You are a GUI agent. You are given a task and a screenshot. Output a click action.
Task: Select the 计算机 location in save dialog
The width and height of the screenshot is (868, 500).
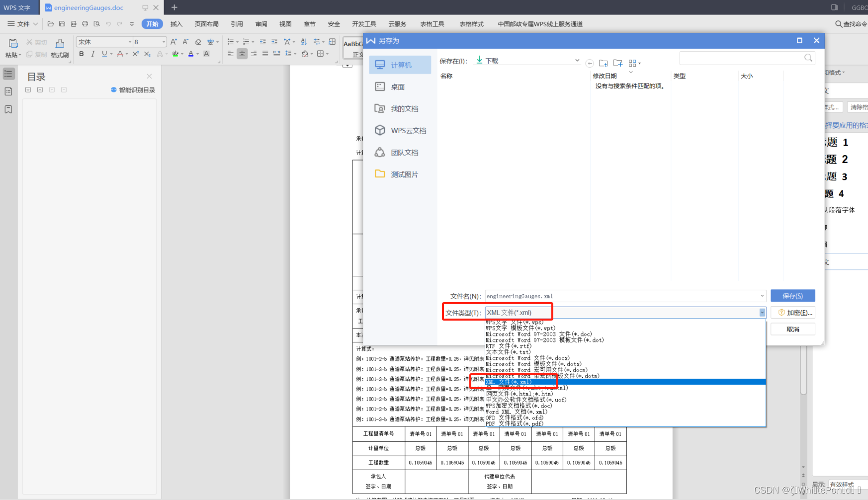click(400, 65)
